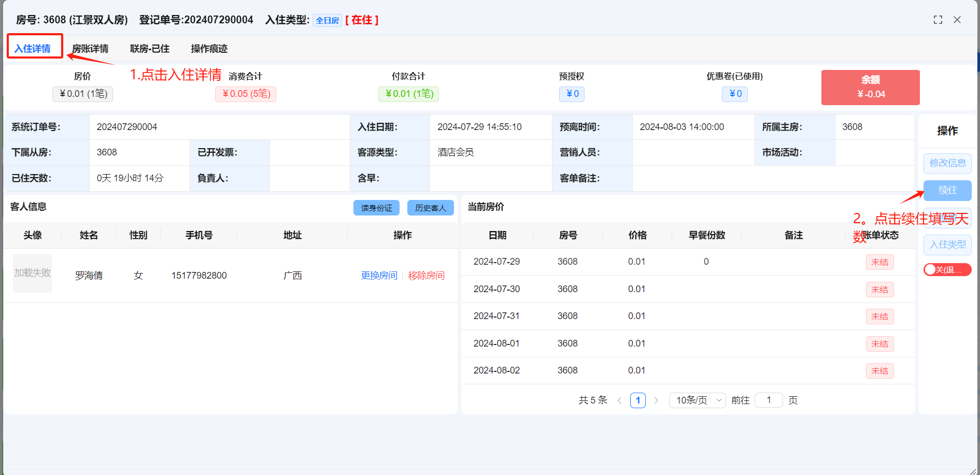Go to previous page arrow in pagination
The height and width of the screenshot is (475, 980).
619,400
